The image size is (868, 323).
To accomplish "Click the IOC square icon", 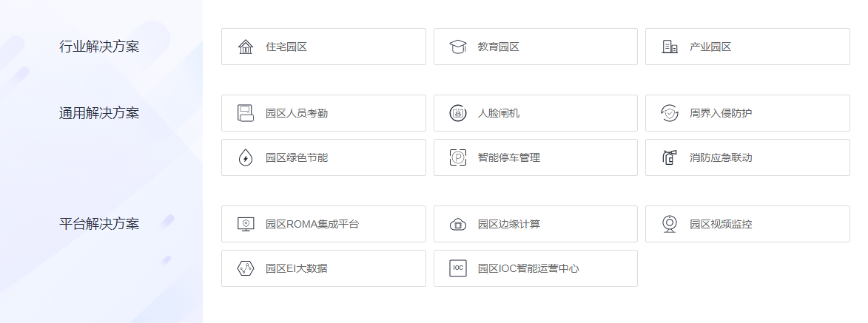I will pyautogui.click(x=458, y=268).
